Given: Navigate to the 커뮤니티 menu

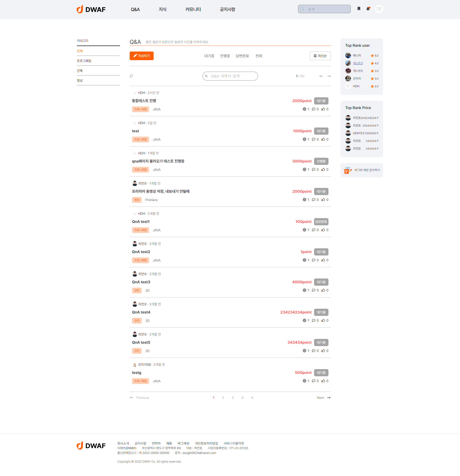Looking at the screenshot, I should tap(193, 9).
